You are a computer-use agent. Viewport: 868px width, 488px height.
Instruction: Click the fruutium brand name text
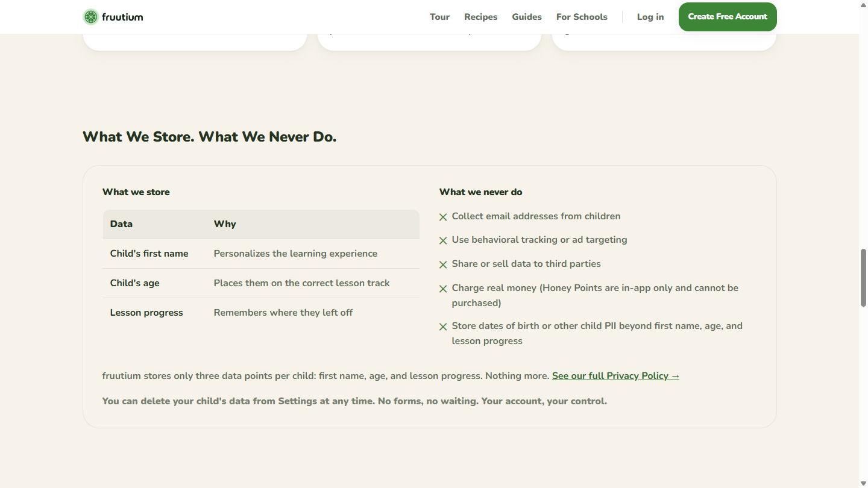tap(122, 17)
